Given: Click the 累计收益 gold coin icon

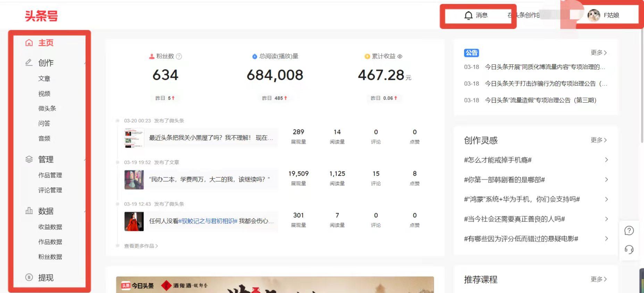Looking at the screenshot, I should coord(367,56).
